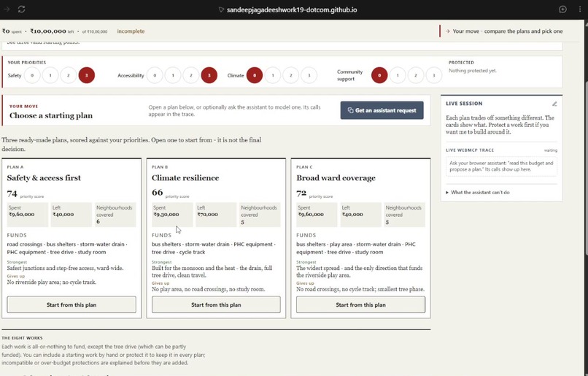Image resolution: width=588 pixels, height=376 pixels.
Task: Click Get an assistant request button
Action: pos(382,110)
